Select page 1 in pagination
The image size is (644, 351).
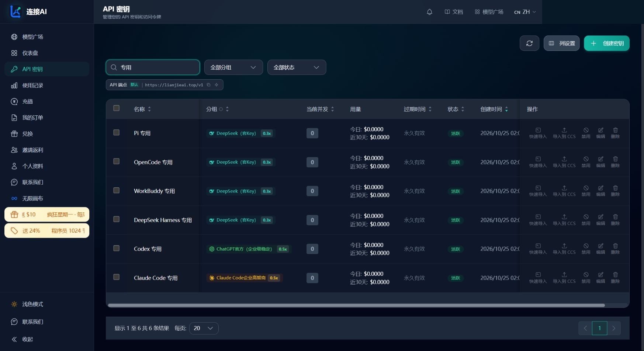pos(599,328)
